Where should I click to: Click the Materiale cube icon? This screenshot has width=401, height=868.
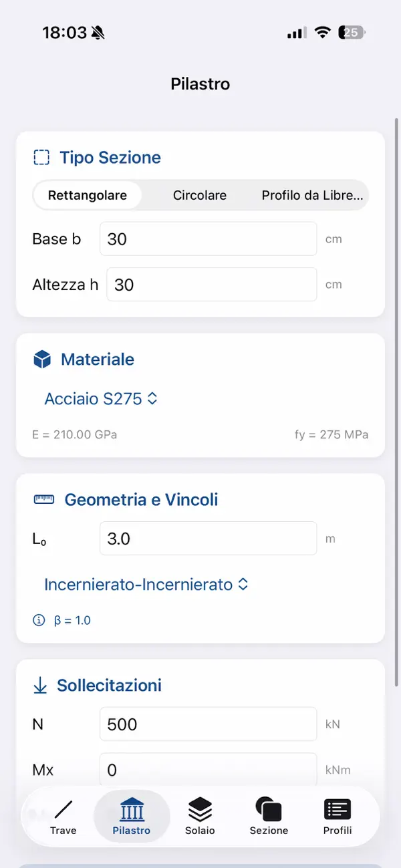(x=41, y=359)
